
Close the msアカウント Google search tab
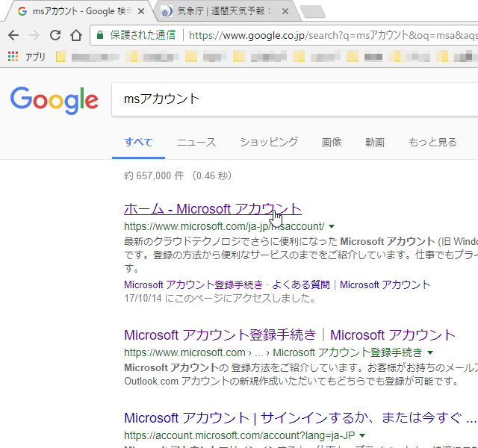(x=141, y=12)
